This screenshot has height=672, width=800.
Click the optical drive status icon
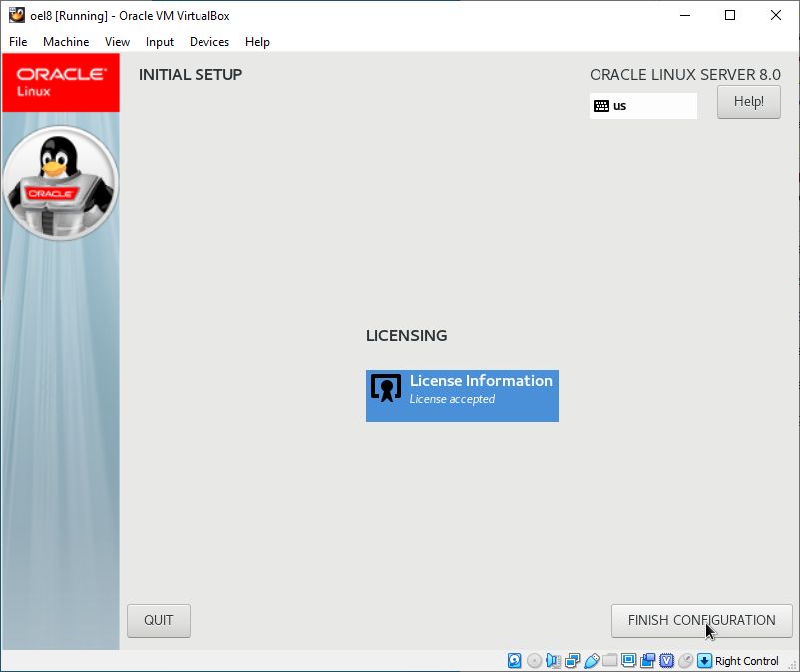click(x=534, y=661)
